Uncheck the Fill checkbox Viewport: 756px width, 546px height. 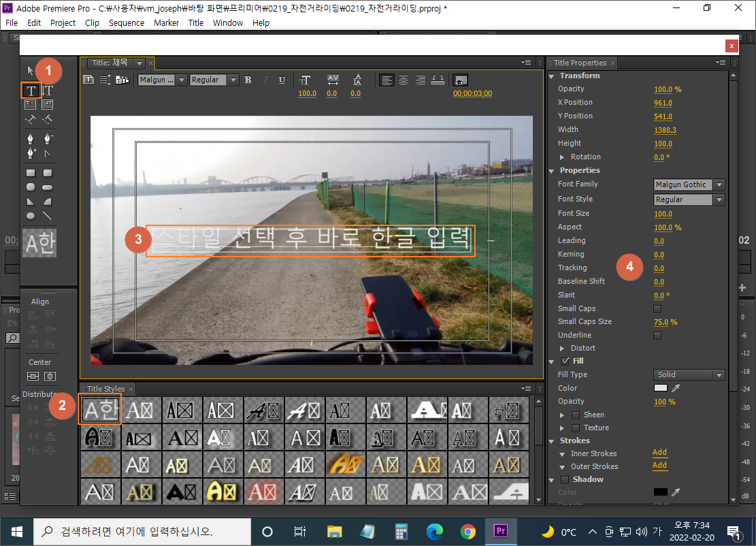point(565,361)
